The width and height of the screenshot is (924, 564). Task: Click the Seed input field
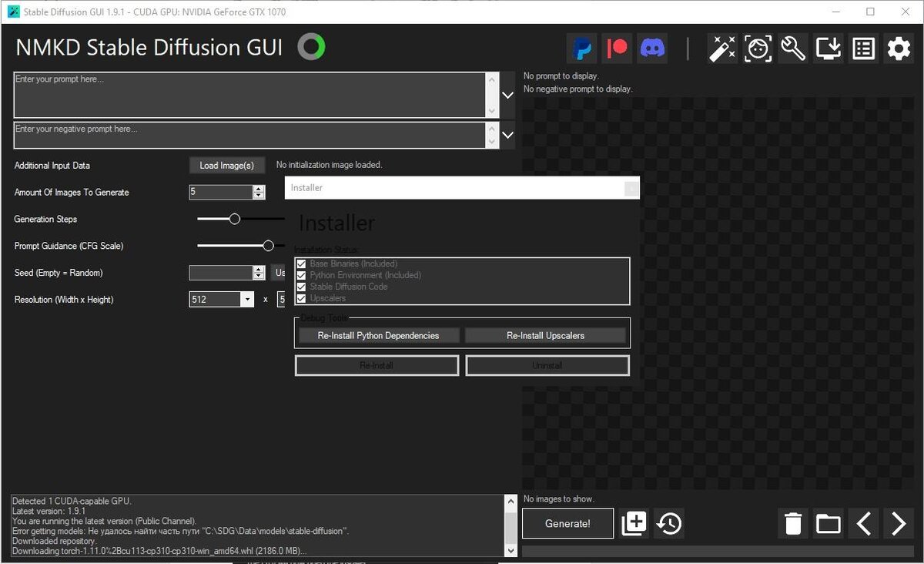point(221,273)
